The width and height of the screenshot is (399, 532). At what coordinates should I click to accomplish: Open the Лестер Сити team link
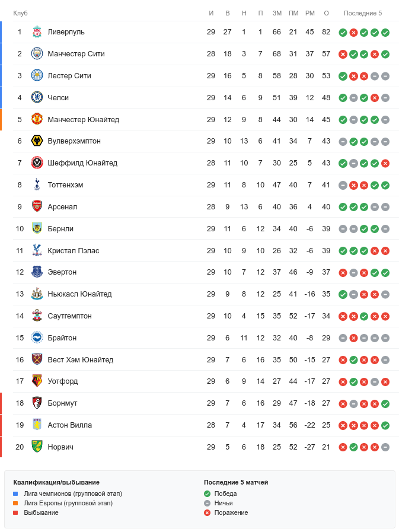coord(69,76)
